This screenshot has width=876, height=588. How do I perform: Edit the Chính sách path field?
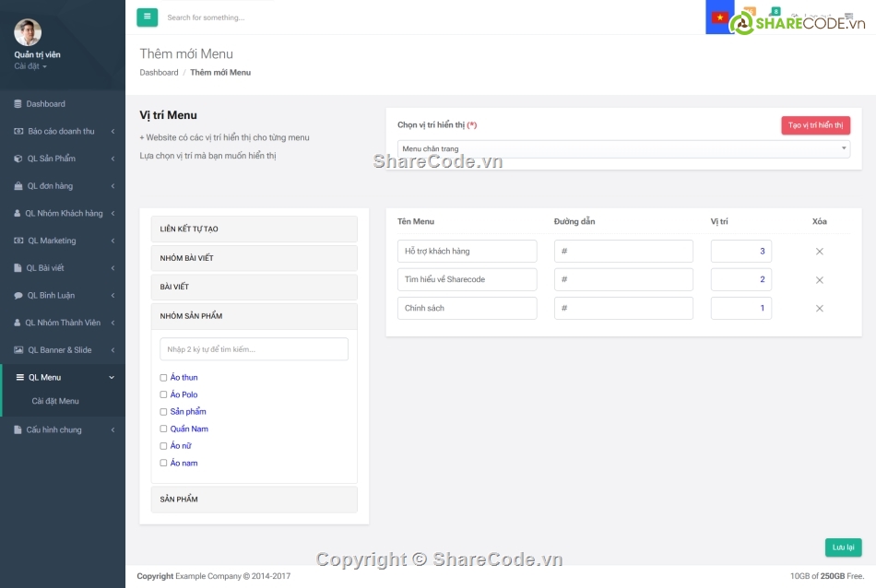coord(623,308)
